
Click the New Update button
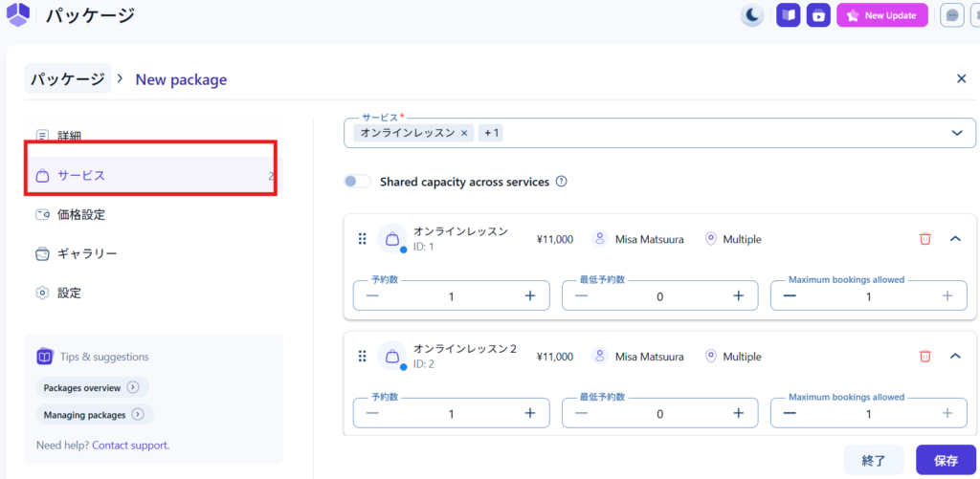[881, 15]
